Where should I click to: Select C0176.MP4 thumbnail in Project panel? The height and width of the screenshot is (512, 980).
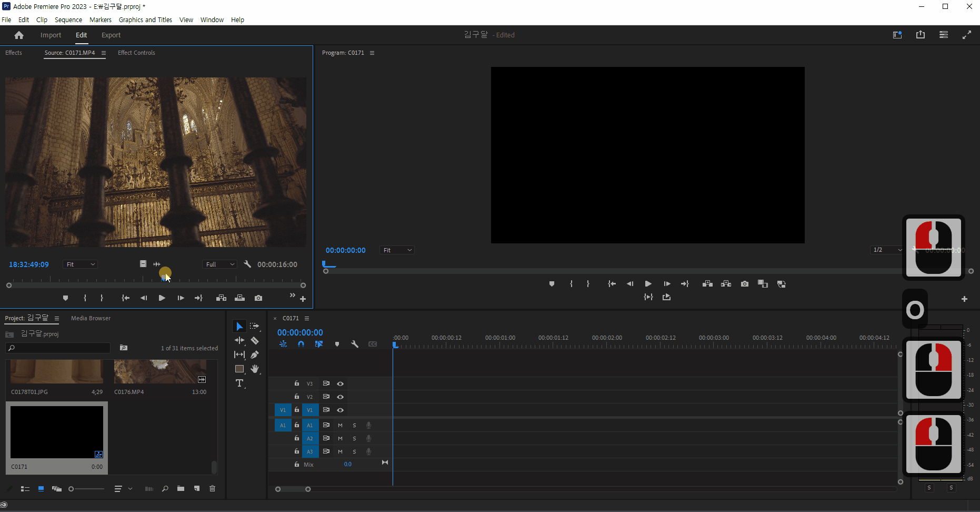160,372
